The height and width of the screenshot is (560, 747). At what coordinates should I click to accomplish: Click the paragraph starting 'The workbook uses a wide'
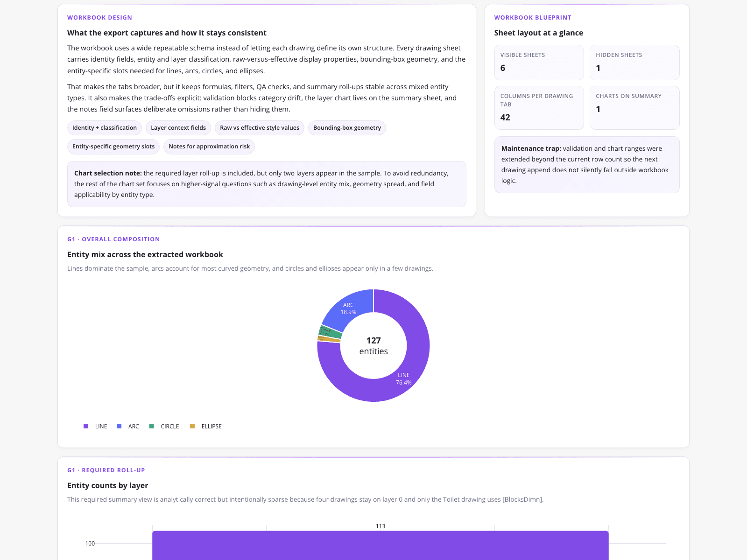[267, 59]
